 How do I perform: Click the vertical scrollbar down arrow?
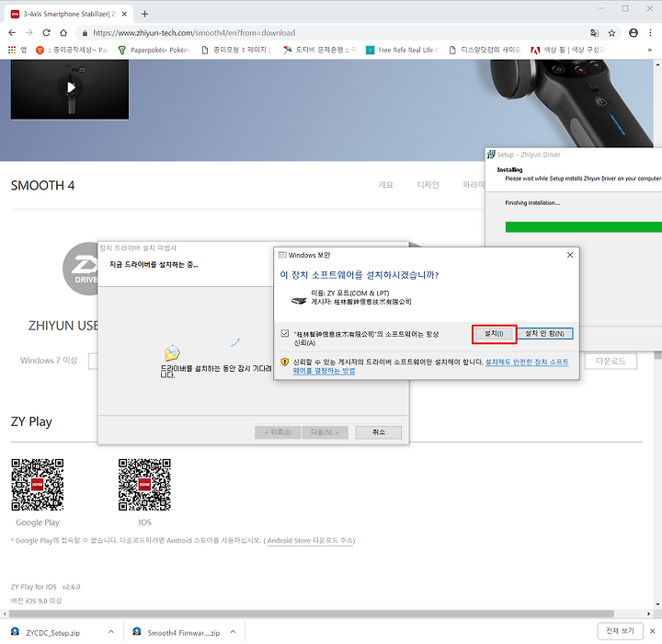click(657, 604)
